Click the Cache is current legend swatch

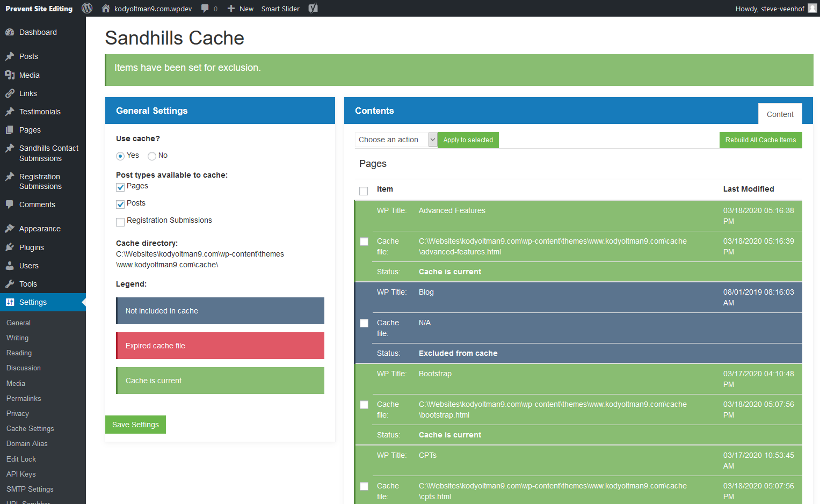pos(220,381)
